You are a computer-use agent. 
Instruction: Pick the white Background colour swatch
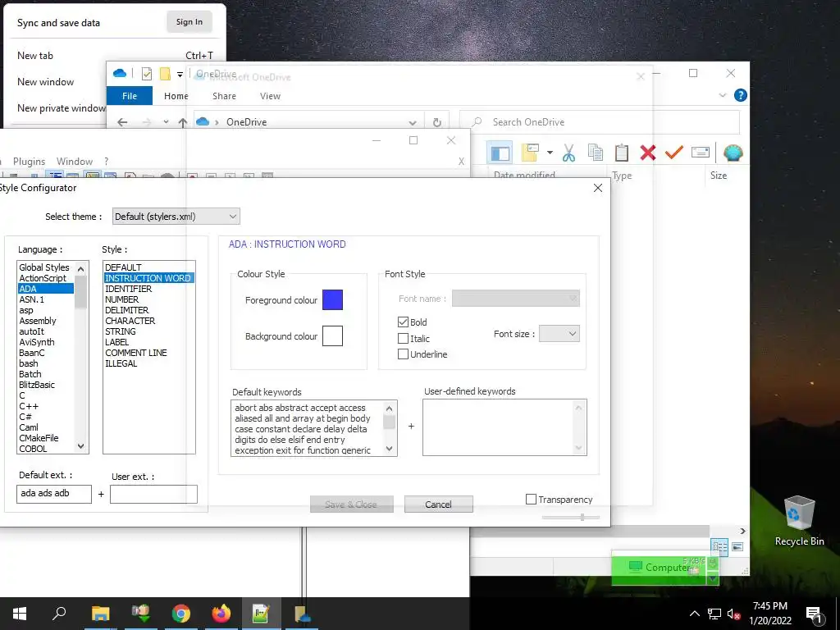(x=332, y=336)
